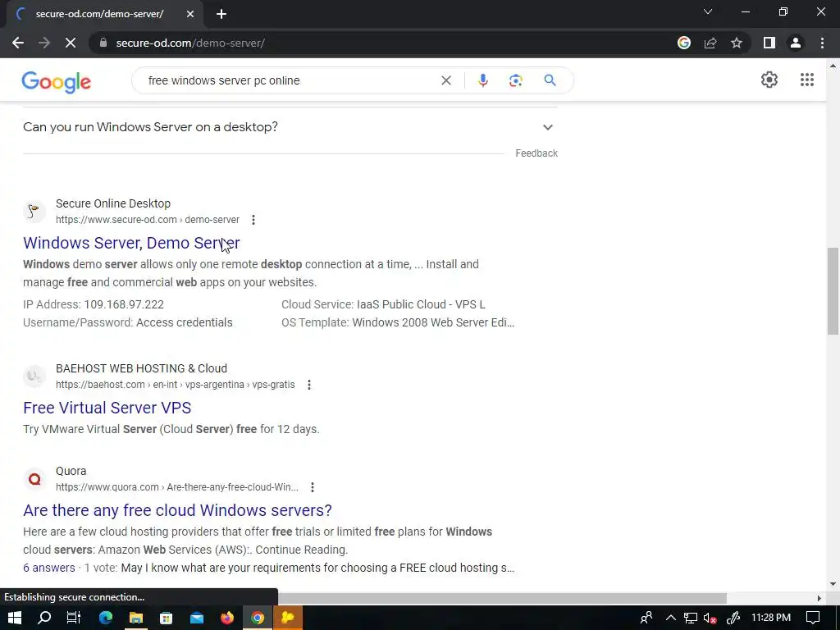Click the Quora favicon
840x630 pixels.
[x=34, y=479]
